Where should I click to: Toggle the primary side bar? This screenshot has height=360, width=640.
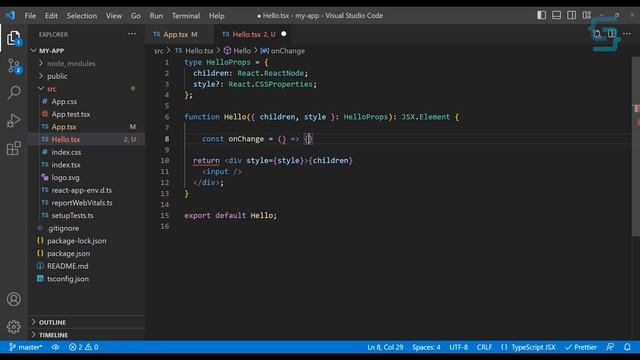[x=542, y=16]
